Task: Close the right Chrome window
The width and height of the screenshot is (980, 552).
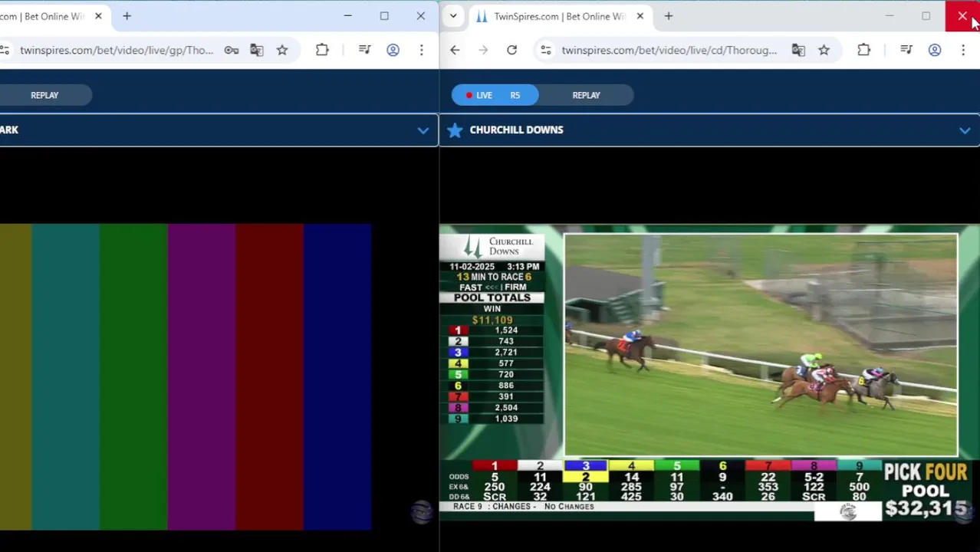Action: click(x=962, y=16)
